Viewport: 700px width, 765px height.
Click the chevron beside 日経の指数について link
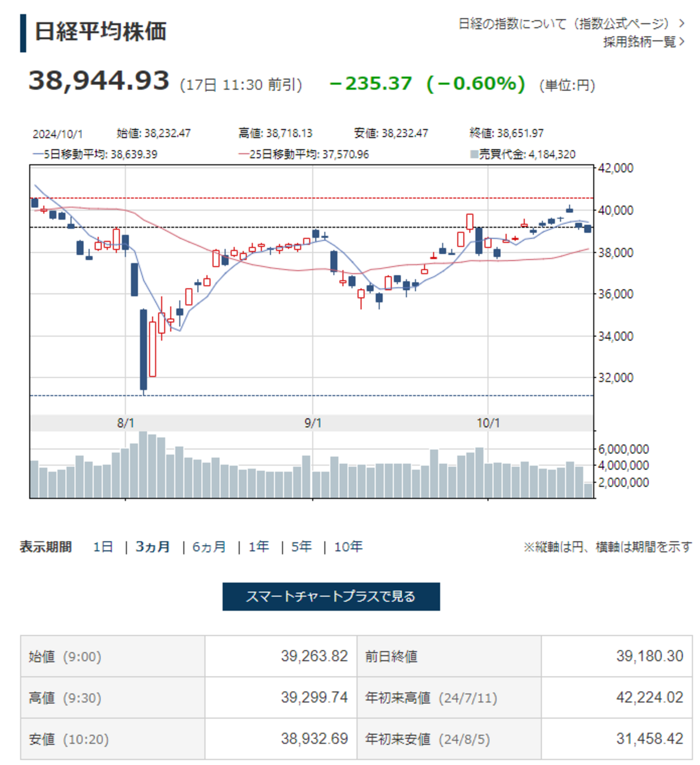tap(682, 24)
